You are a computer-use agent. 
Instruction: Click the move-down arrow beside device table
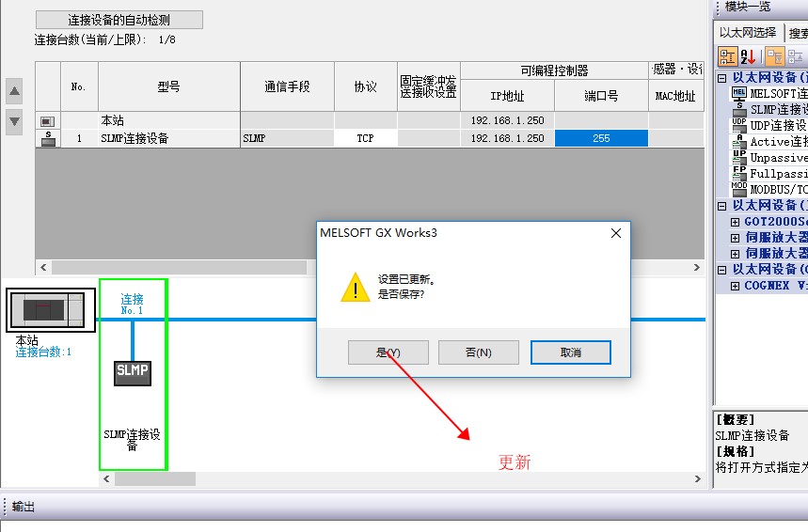click(14, 122)
